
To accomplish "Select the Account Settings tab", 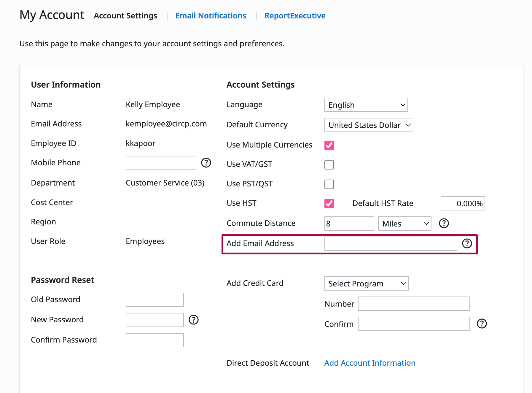I will click(125, 16).
